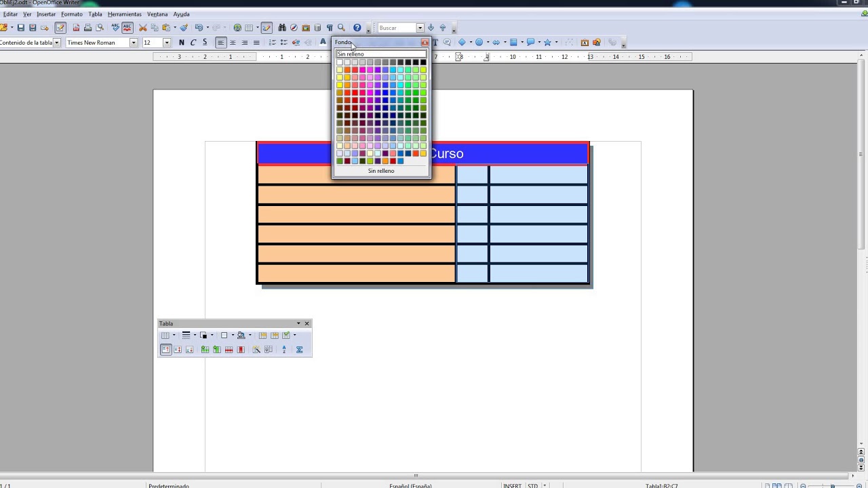This screenshot has width=868, height=488.
Task: Click in the Buscar search field
Action: point(397,28)
